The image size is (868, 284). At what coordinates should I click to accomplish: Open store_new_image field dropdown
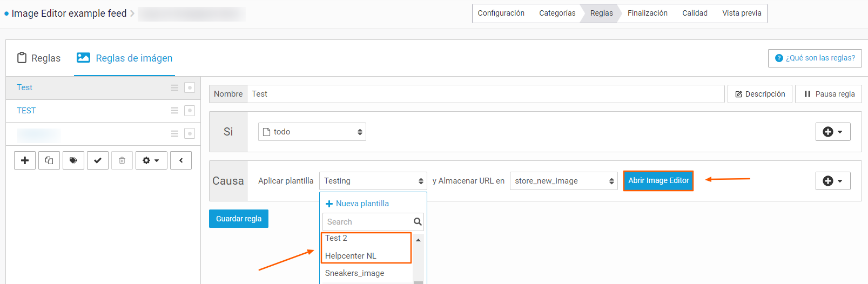tap(564, 181)
